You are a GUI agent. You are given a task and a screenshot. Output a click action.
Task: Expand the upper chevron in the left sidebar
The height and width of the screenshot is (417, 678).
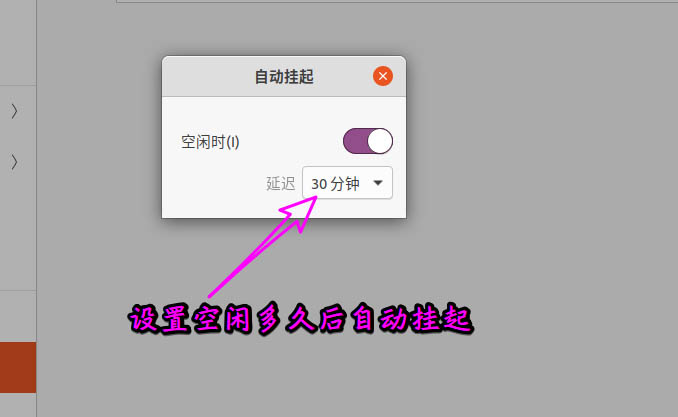(x=14, y=111)
